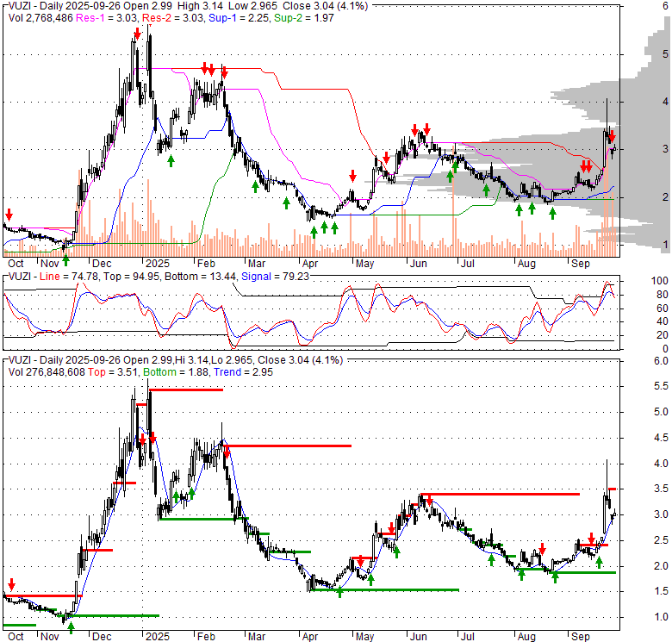
Task: Click Dec on the top chart's date axis
Action: pos(102,263)
